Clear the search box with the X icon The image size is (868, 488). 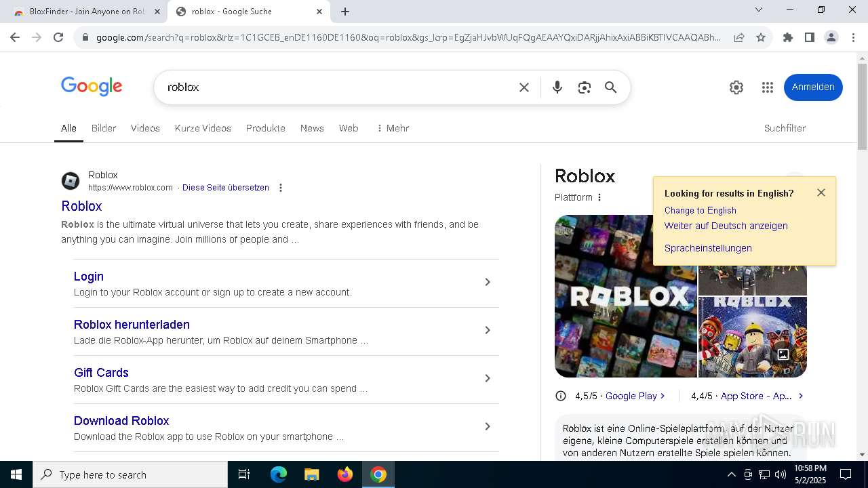[x=524, y=87]
